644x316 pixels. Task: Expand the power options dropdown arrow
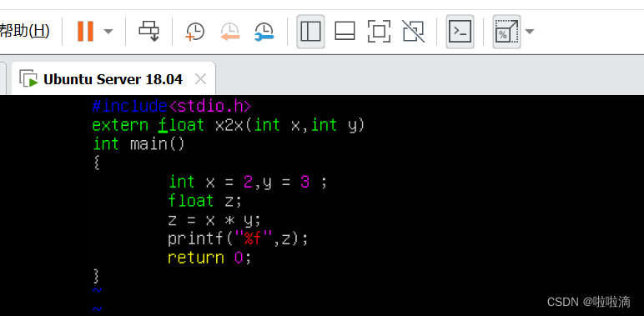tap(108, 31)
